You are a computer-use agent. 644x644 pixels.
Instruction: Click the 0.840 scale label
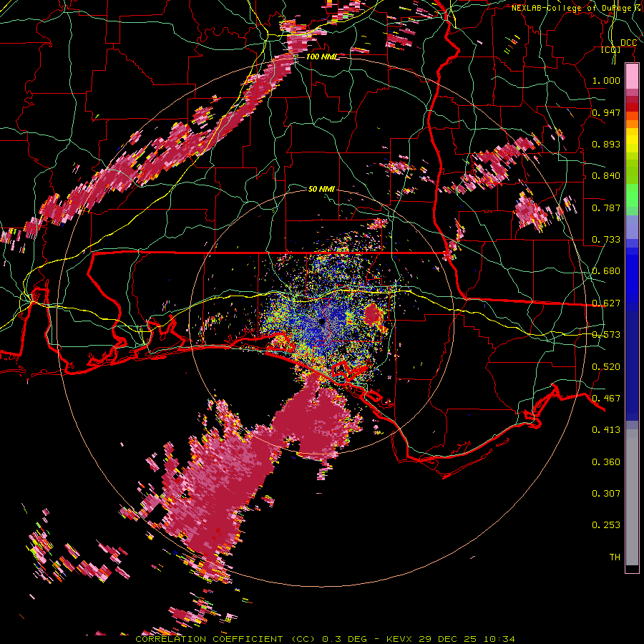[606, 176]
